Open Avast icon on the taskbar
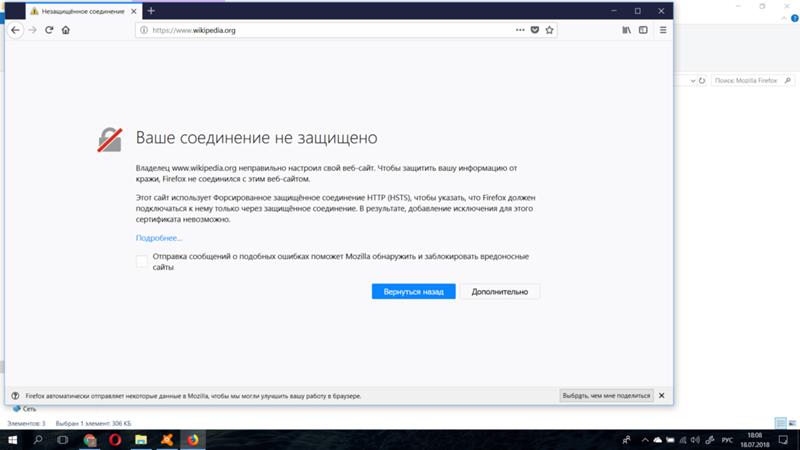The height and width of the screenshot is (450, 800). coord(167,440)
